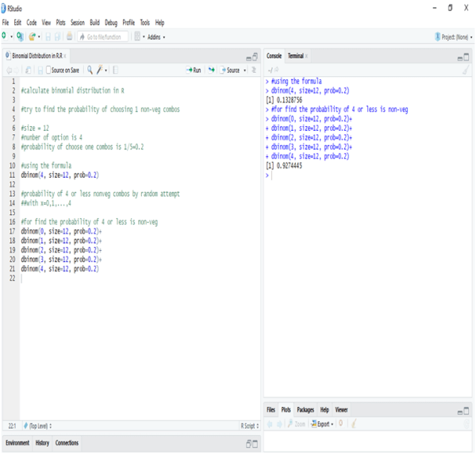Click the Re-run previous code icon
476x454 pixels.
(x=211, y=70)
